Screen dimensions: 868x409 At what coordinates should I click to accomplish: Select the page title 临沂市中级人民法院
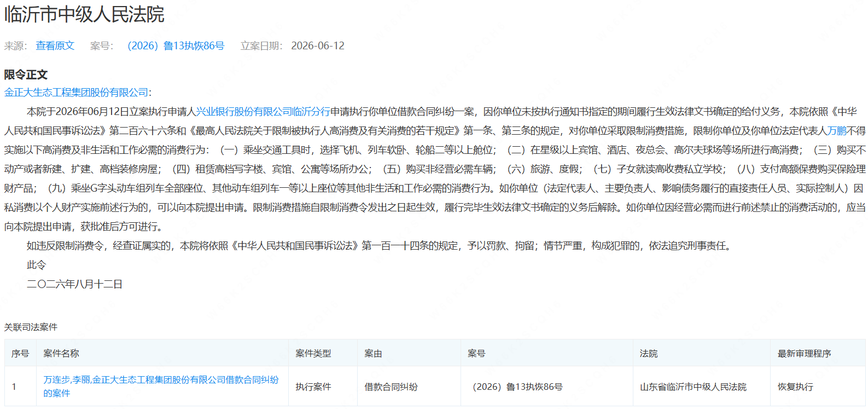click(84, 14)
